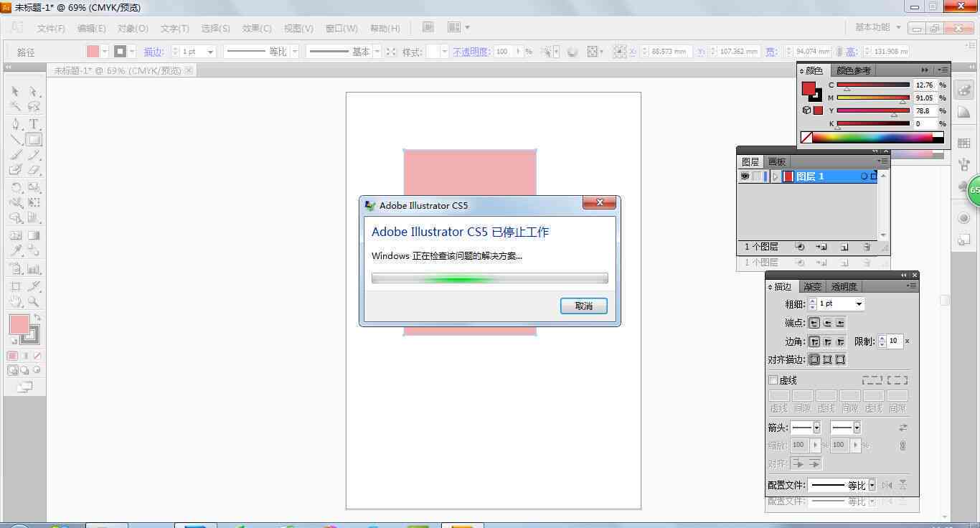This screenshot has height=528, width=980.
Task: Open the 基本 brush definition dropdown
Action: [377, 52]
